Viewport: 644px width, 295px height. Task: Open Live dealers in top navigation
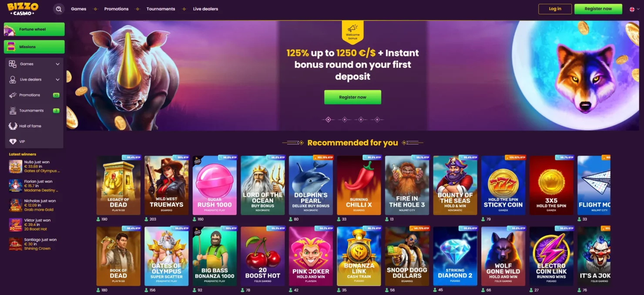tap(205, 9)
